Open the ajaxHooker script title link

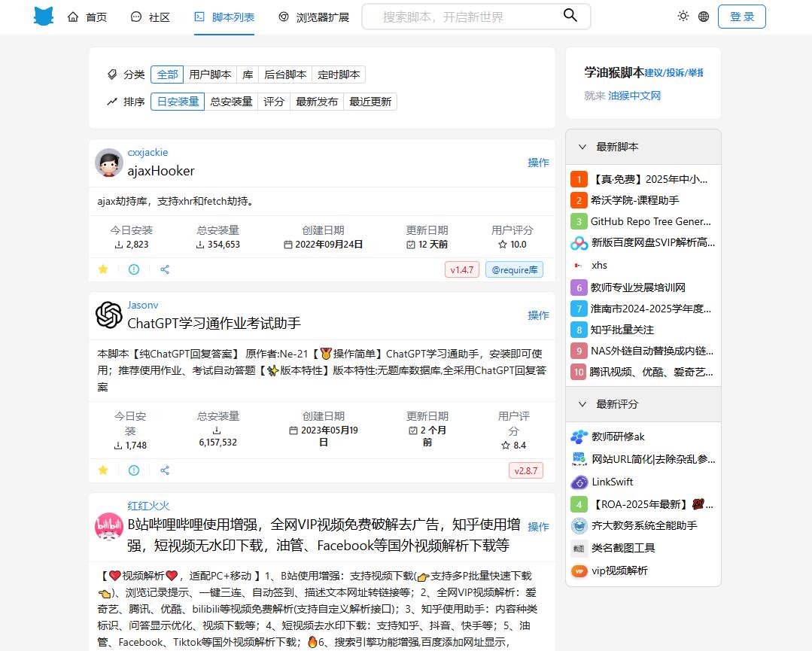(161, 171)
